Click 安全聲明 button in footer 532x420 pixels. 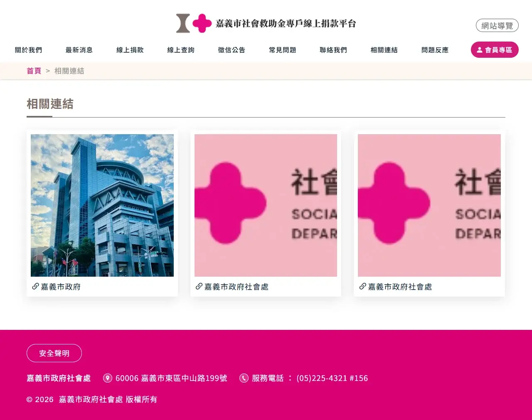54,353
